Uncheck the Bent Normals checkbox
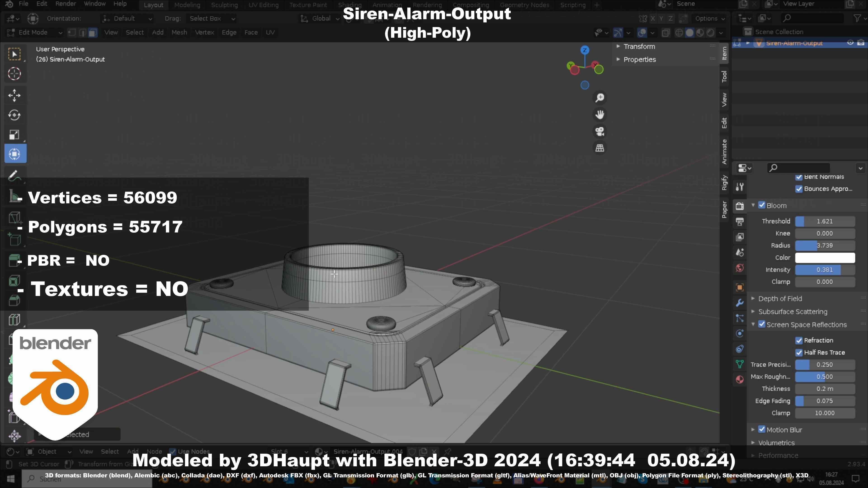 (799, 177)
